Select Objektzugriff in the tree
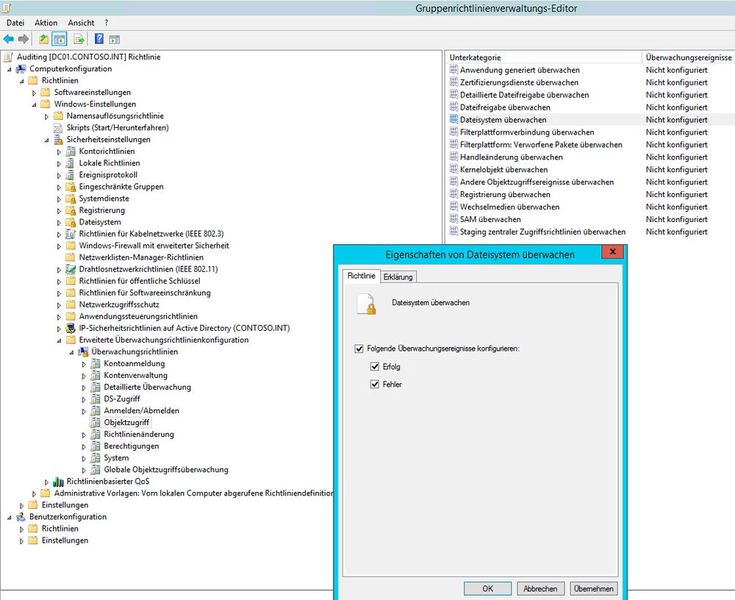 pos(125,423)
